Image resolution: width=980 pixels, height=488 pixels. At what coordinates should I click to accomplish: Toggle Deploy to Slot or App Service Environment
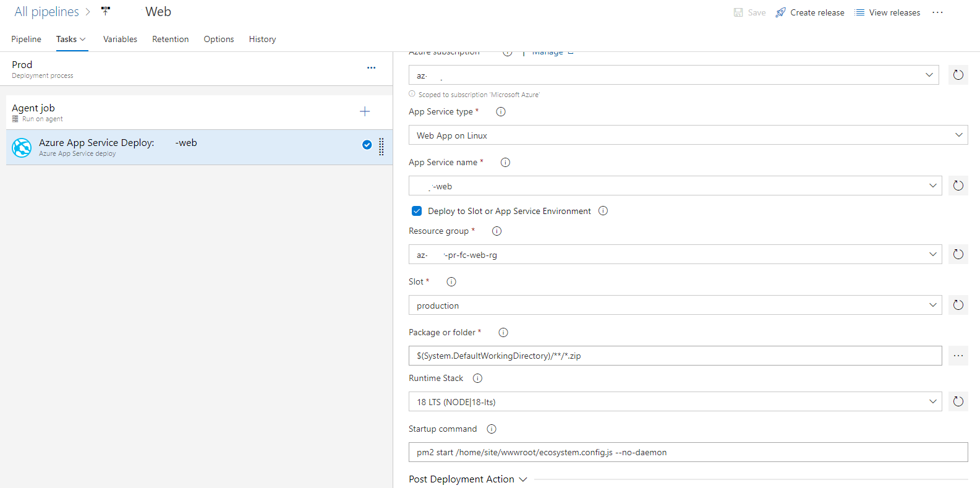[417, 211]
